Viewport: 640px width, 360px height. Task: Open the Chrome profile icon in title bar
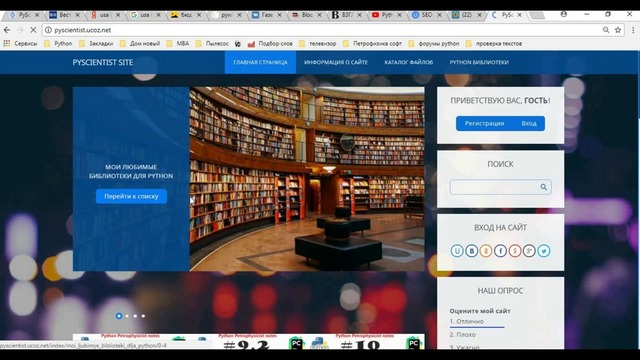pos(564,14)
